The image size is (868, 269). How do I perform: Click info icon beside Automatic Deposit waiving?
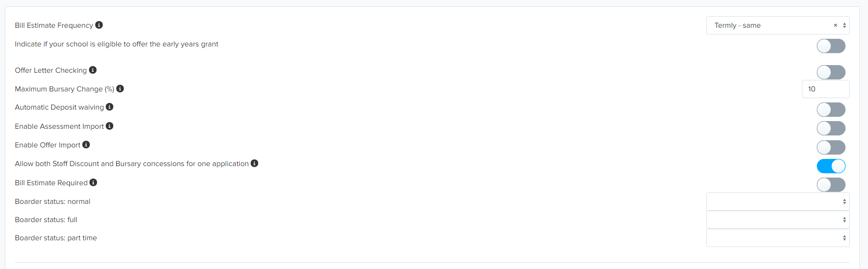pos(110,107)
